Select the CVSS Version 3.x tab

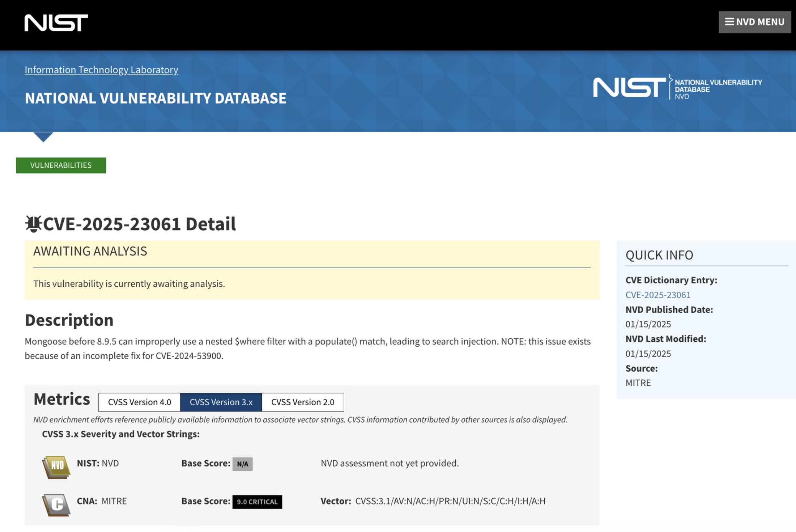click(x=221, y=402)
